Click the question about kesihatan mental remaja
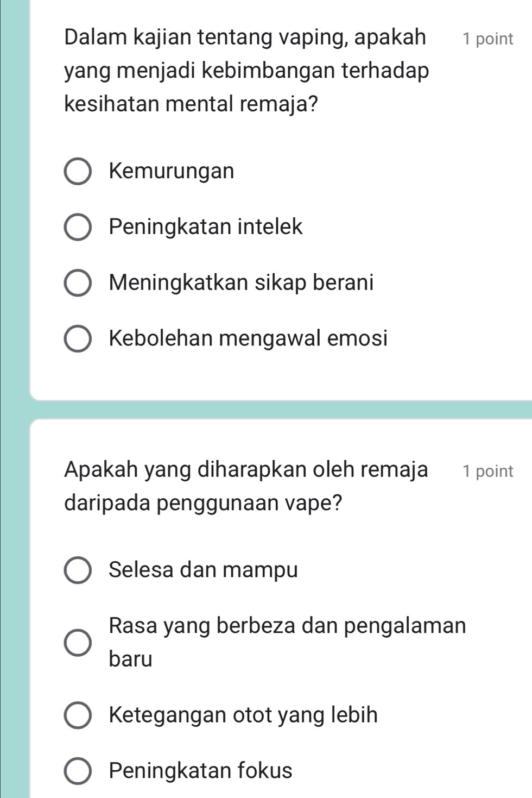This screenshot has height=798, width=532. [246, 70]
